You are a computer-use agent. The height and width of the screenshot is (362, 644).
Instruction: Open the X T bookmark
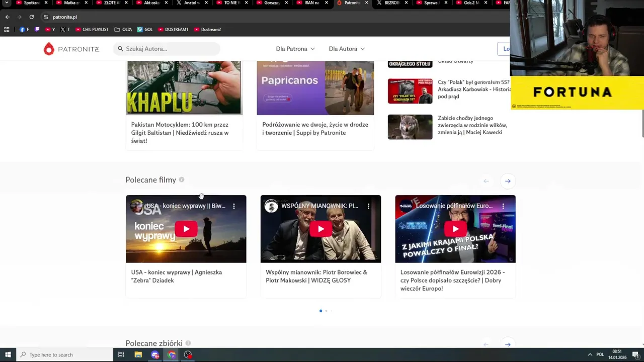65,29
